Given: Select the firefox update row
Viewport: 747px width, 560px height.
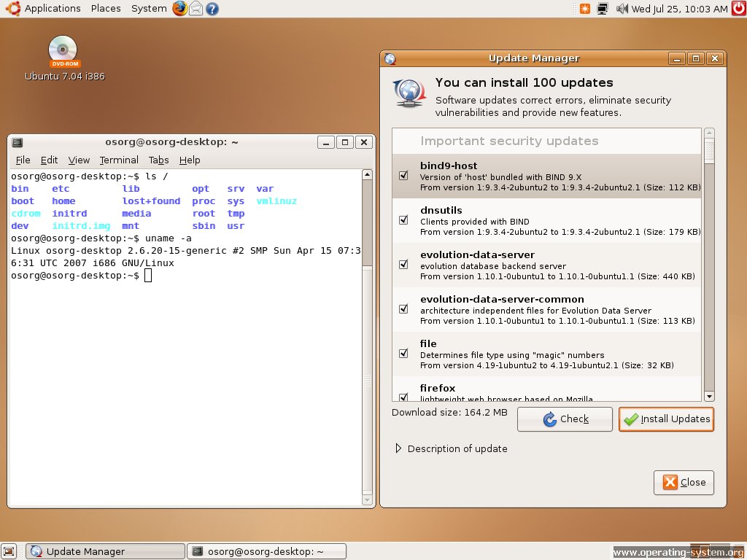Looking at the screenshot, I should pos(546,389).
